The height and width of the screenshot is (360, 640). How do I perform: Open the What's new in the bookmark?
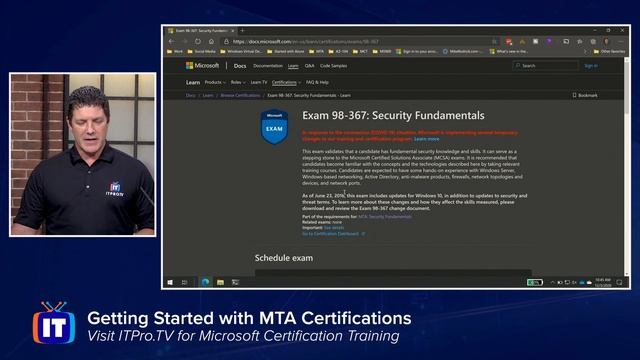(509, 51)
